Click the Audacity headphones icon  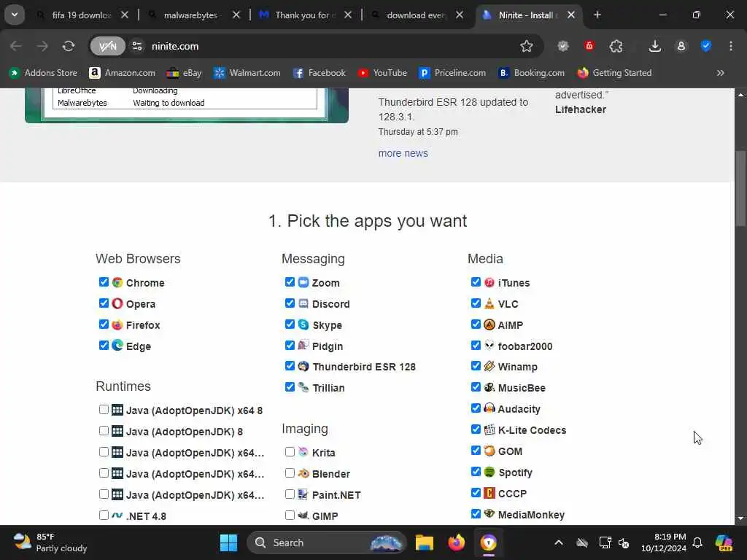[489, 408]
